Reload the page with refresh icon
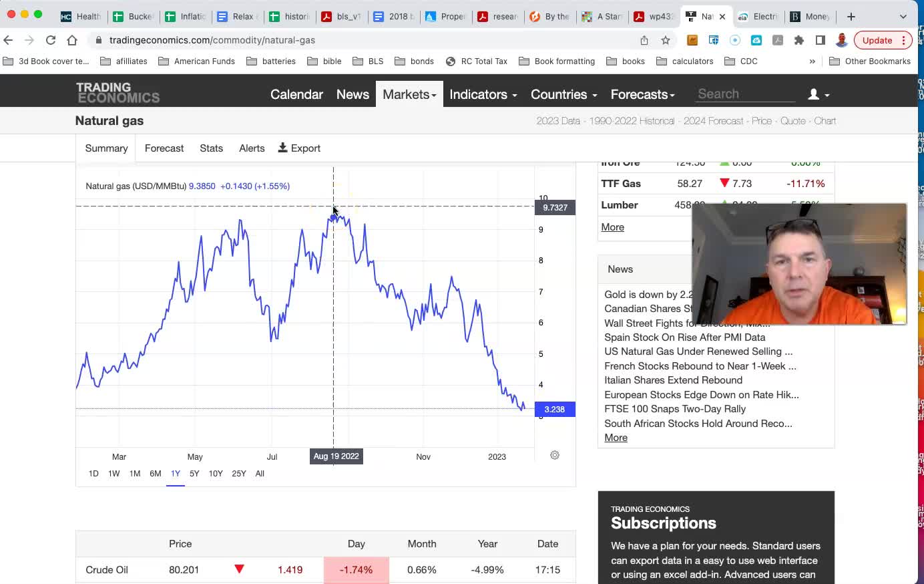The height and width of the screenshot is (584, 924). [x=51, y=40]
